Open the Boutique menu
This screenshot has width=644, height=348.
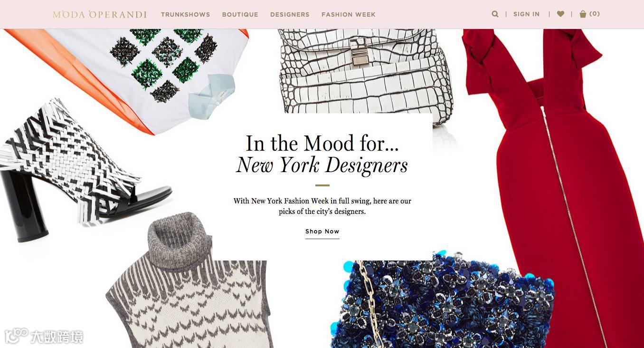240,15
